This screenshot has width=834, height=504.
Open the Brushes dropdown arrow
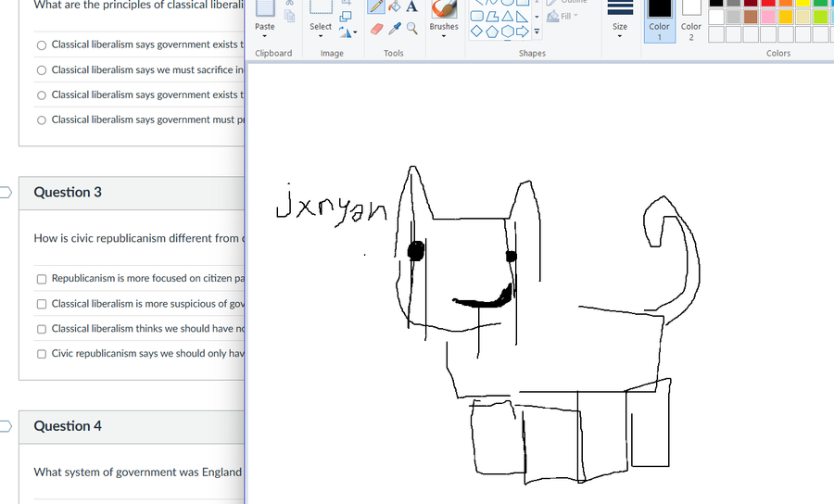(444, 36)
